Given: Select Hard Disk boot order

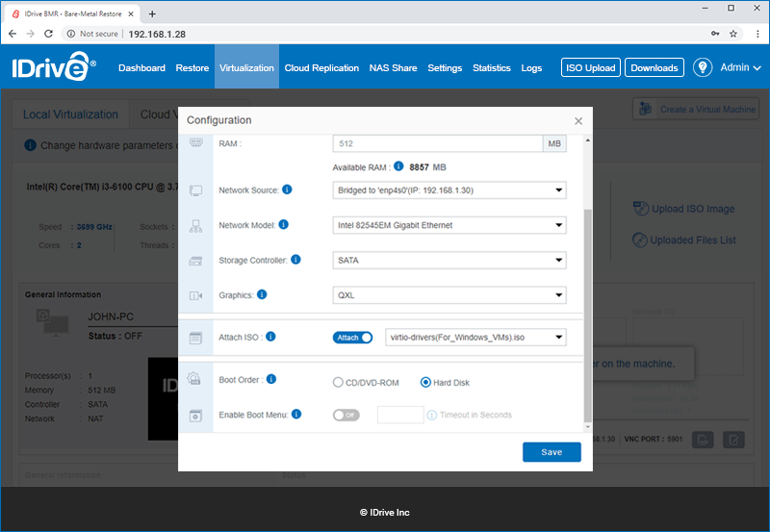Looking at the screenshot, I should coord(425,382).
